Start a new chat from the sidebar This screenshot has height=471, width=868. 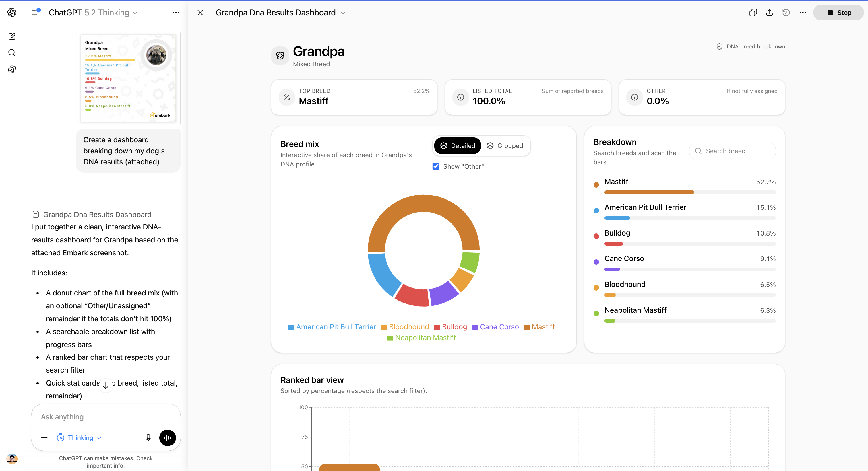[12, 36]
